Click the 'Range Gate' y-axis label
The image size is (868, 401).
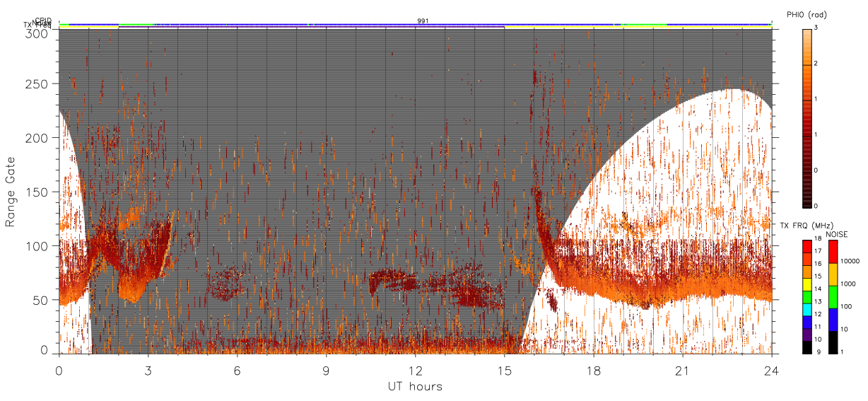11,192
